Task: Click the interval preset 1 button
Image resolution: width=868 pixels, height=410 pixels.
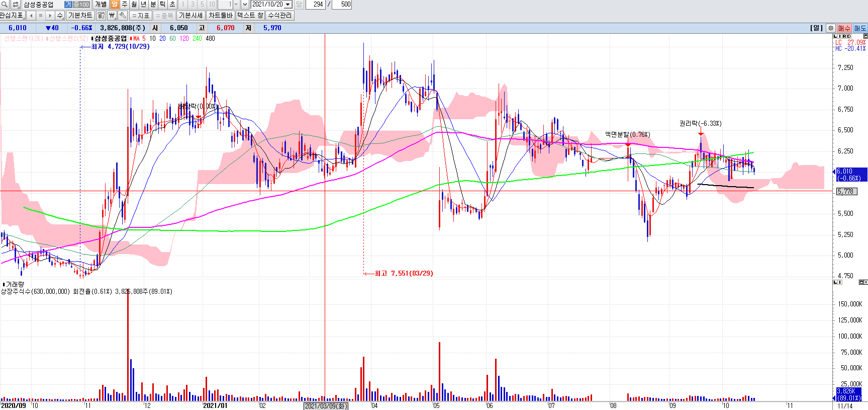Action: coord(183,5)
